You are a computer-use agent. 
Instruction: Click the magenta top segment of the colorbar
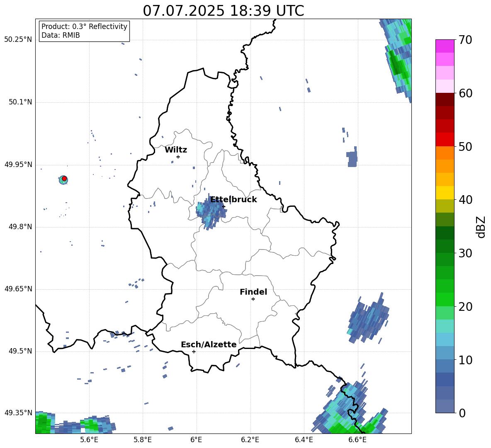(445, 46)
